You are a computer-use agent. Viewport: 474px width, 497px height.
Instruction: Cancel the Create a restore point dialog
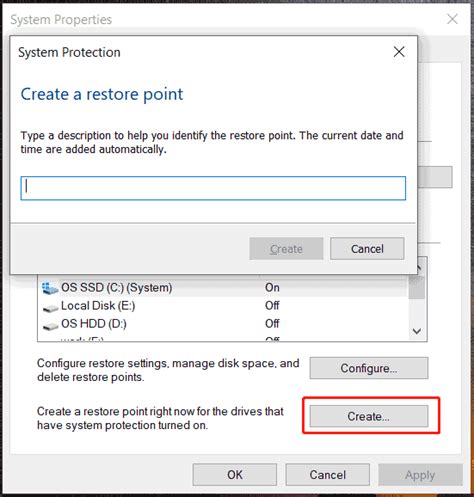(x=367, y=249)
